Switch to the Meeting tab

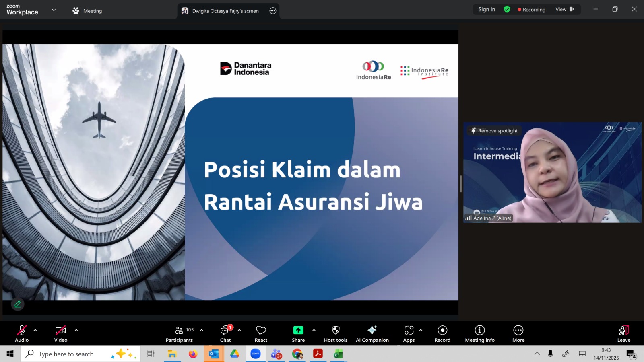[x=87, y=11]
